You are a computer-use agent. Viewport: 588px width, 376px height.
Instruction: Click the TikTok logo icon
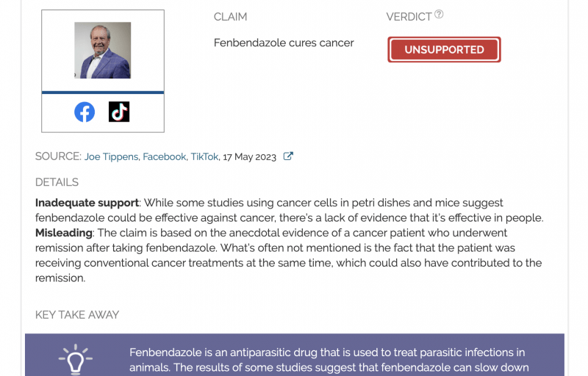tap(119, 112)
